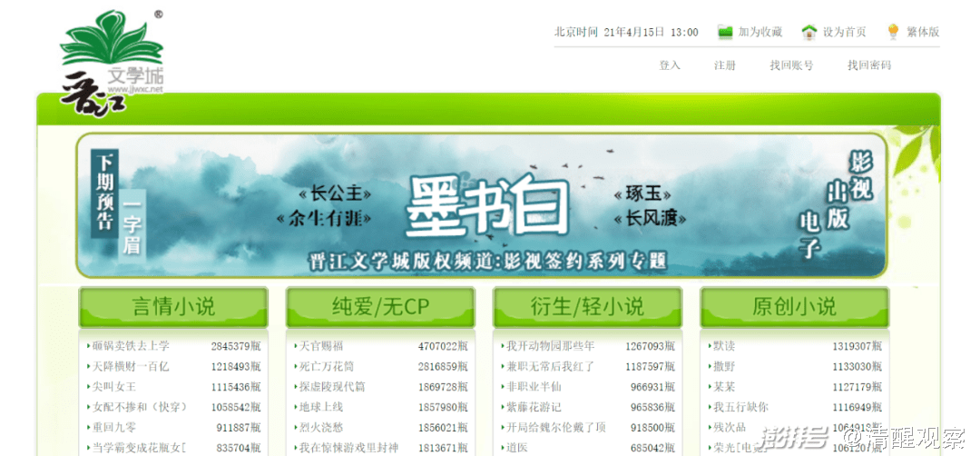Open novel 我在惊悚游戏里封神
980x456 pixels.
pos(348,448)
